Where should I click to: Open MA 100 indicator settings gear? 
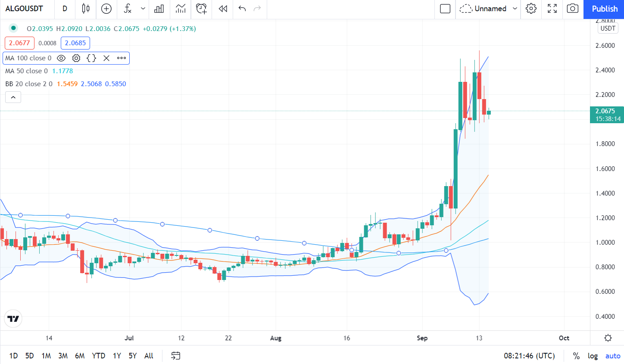[x=76, y=58]
